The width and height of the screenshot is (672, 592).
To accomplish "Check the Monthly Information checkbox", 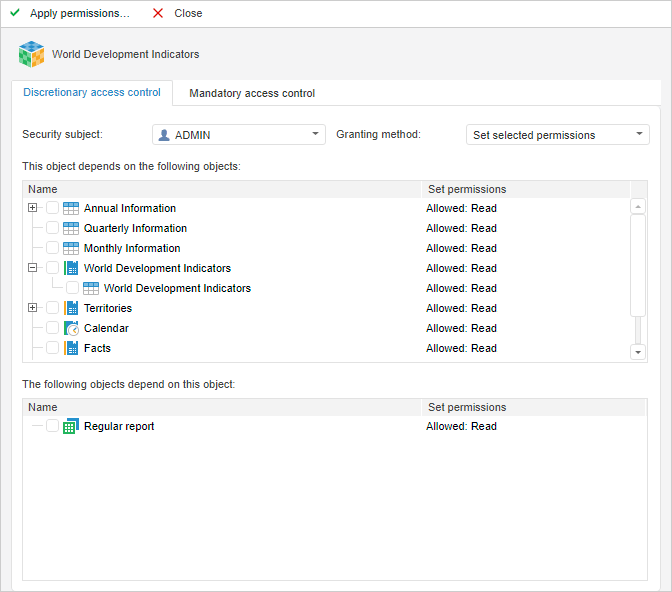I will 52,248.
